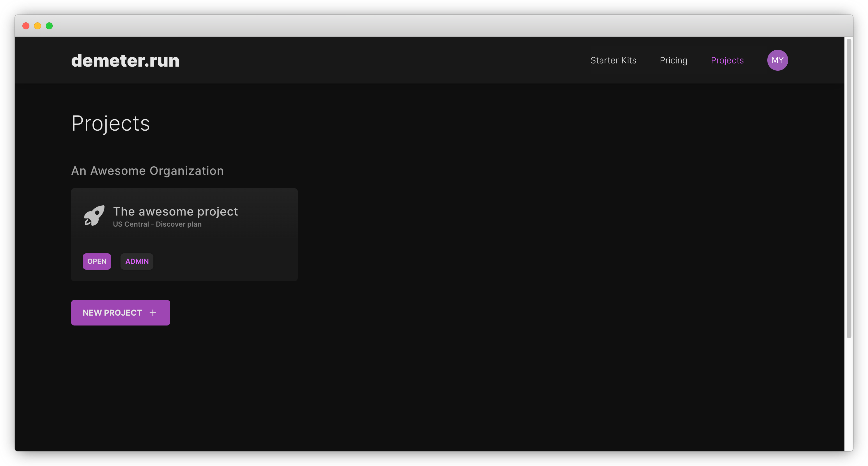Click plus icon in New Project button
This screenshot has height=466, width=868.
click(x=153, y=313)
